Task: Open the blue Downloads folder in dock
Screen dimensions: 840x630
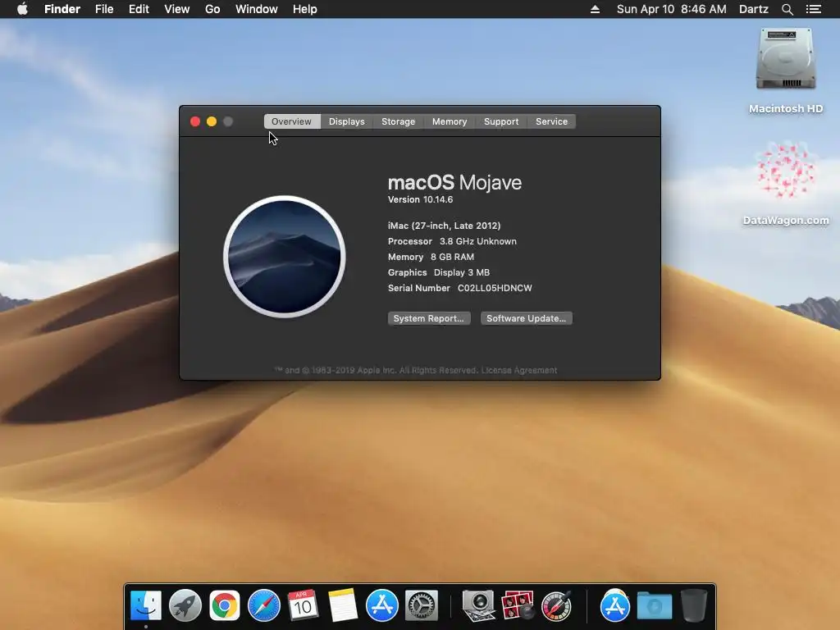Action: (655, 605)
